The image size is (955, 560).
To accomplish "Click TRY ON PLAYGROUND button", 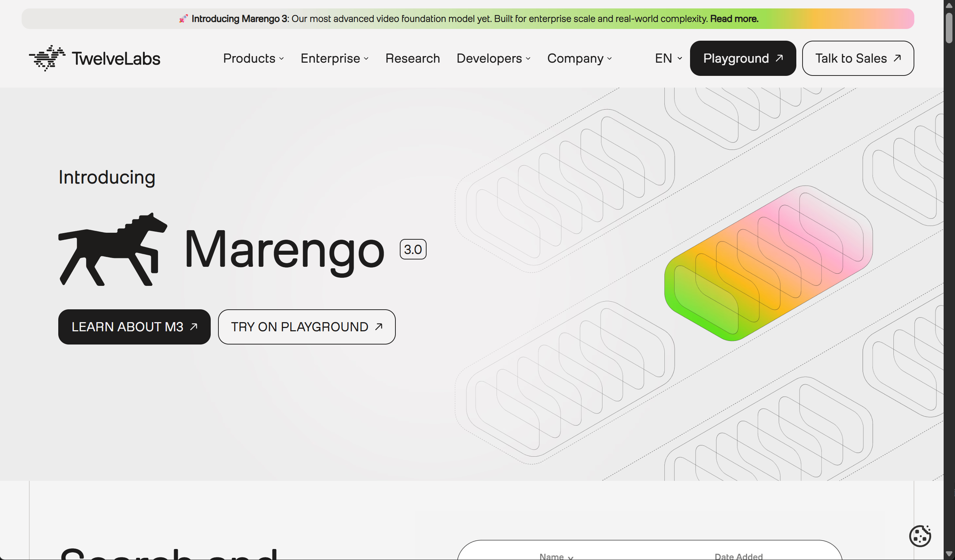I will pos(306,327).
